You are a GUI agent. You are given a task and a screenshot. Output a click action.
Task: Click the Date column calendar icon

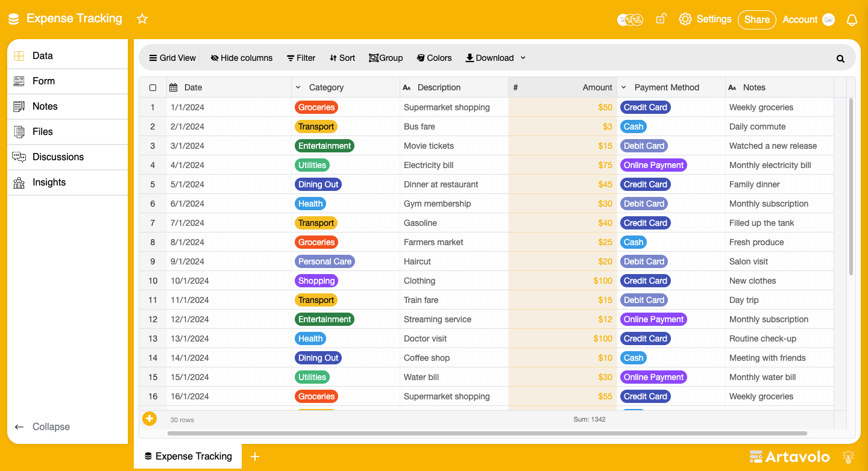pos(174,87)
